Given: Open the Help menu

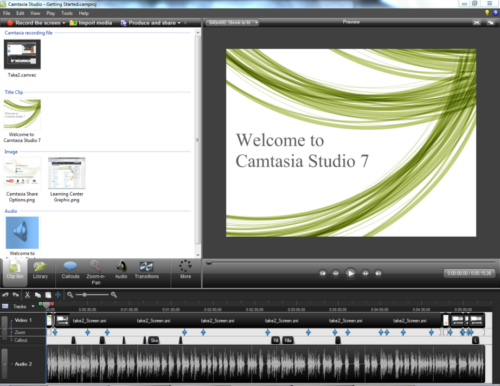Looking at the screenshot, I should point(84,13).
